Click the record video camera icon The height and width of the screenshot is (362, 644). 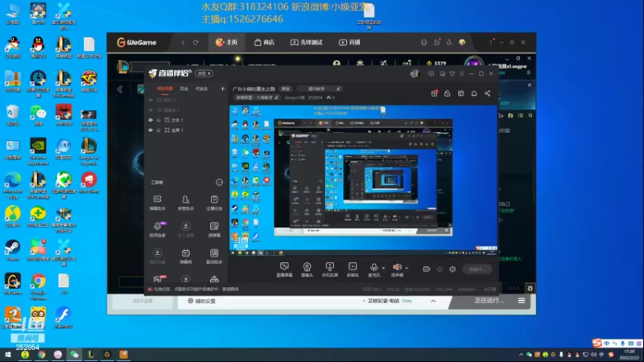click(427, 269)
